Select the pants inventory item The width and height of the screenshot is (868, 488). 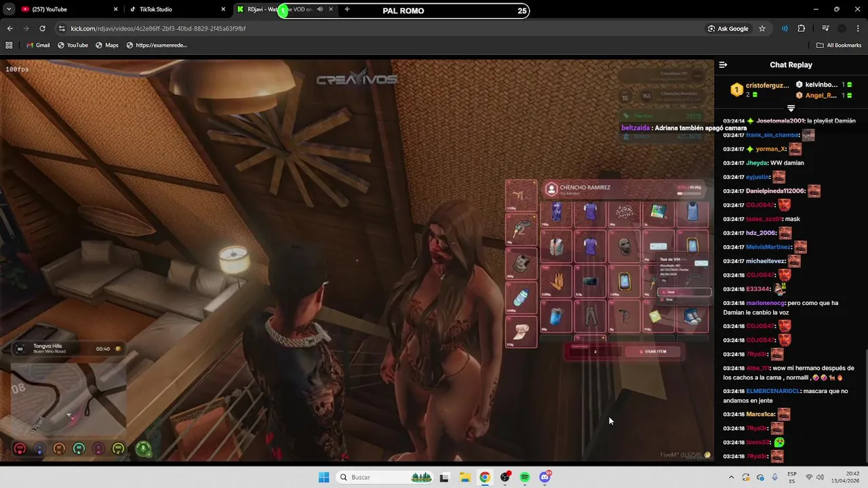click(590, 316)
